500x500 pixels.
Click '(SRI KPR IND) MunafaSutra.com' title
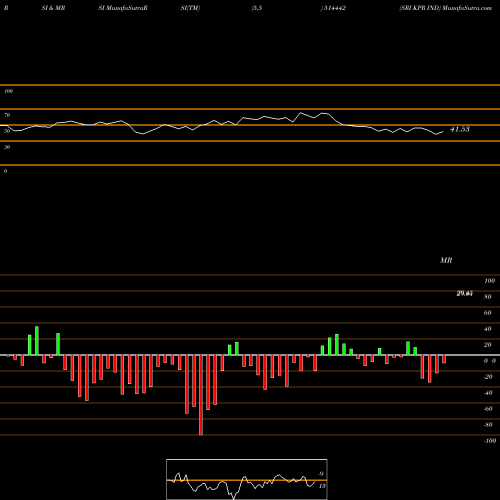446,8
